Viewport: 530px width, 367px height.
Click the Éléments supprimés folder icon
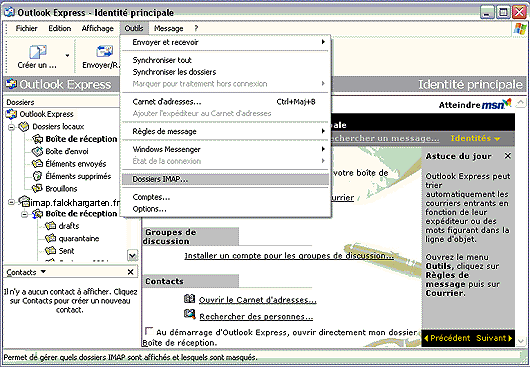37,176
